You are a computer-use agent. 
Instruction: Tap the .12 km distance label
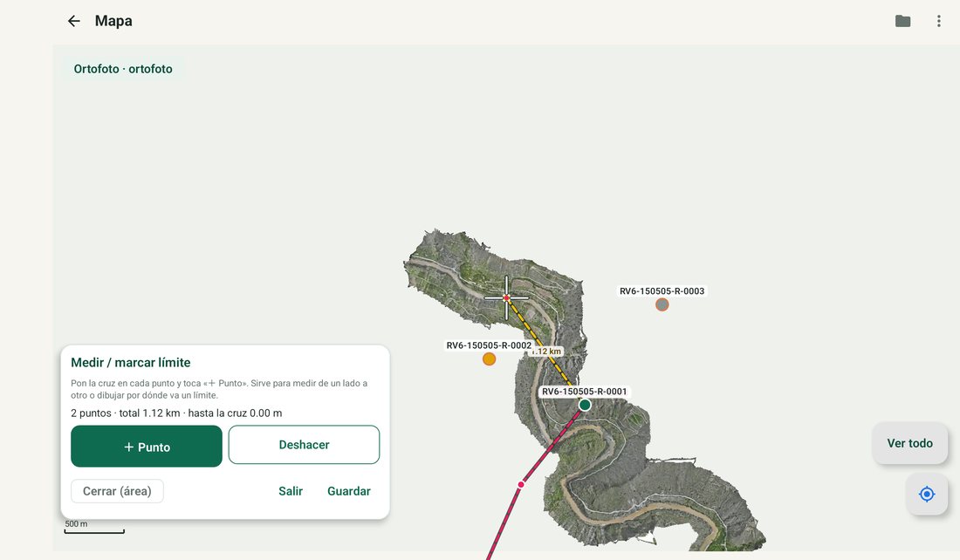[x=546, y=352]
